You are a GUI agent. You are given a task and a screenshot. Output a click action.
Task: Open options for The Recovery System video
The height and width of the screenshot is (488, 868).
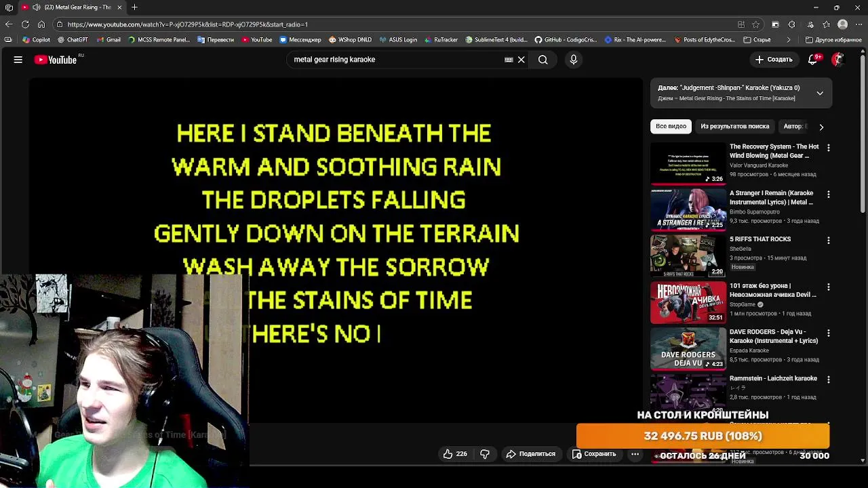828,148
